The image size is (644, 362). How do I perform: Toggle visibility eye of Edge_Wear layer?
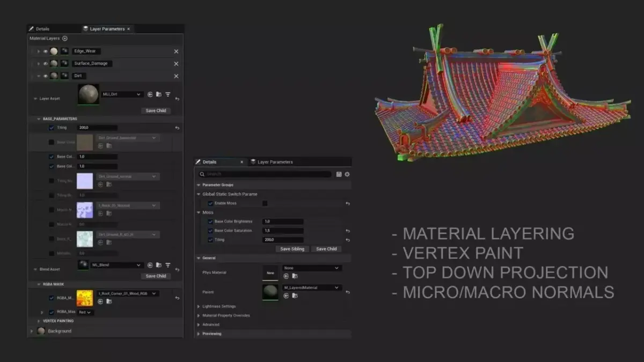[46, 51]
